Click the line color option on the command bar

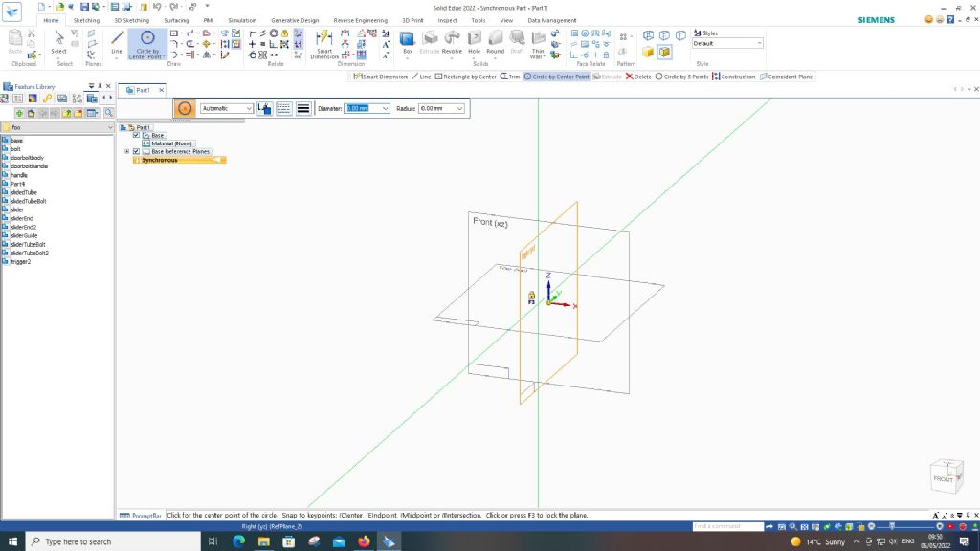click(x=264, y=108)
